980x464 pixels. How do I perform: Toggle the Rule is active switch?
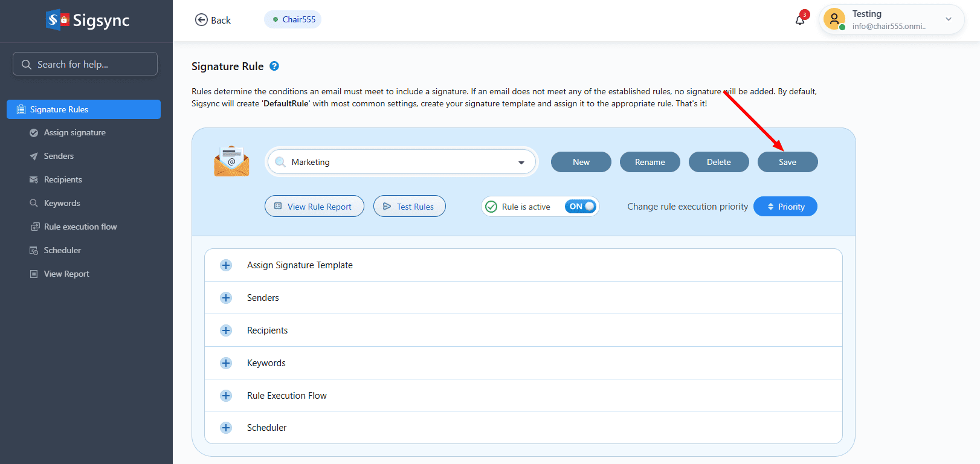(581, 207)
